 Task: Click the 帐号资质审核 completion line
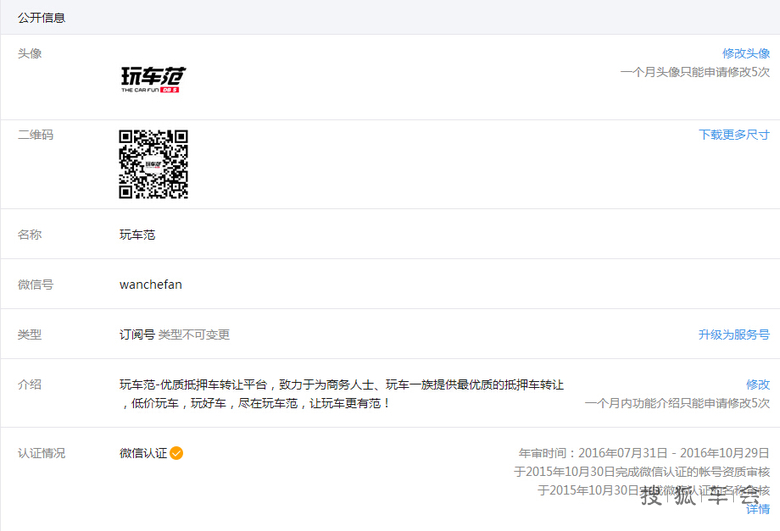click(x=642, y=471)
